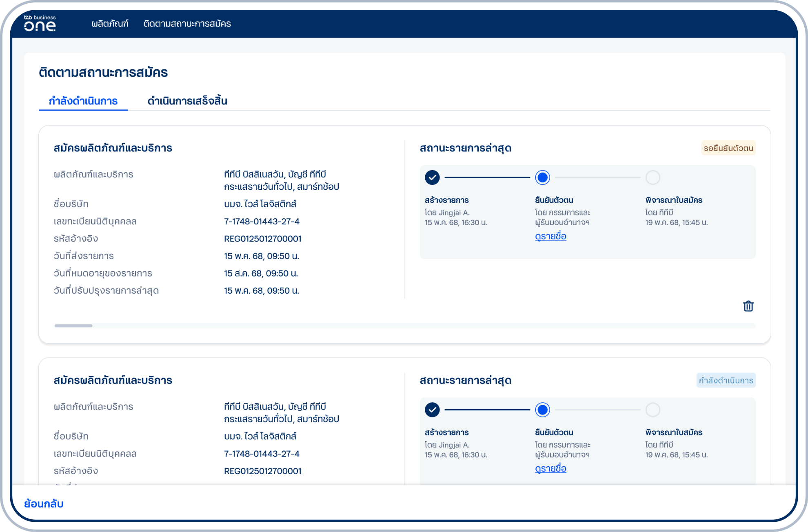Click the empty pending step circle in the second card

(x=653, y=410)
